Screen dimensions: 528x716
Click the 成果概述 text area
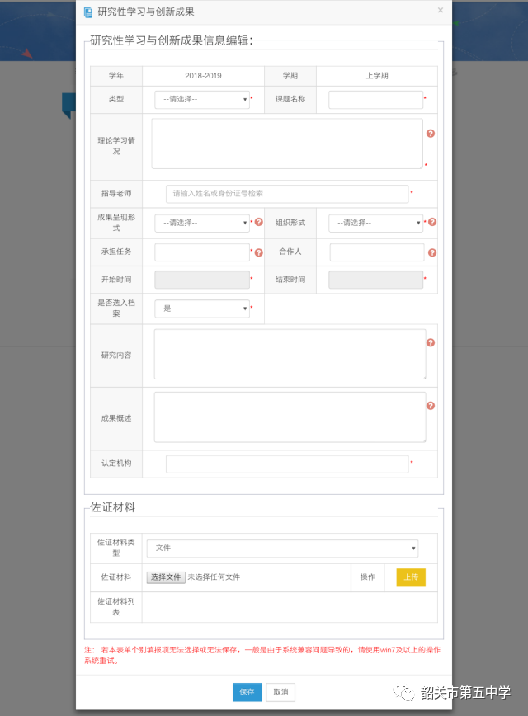(x=290, y=417)
